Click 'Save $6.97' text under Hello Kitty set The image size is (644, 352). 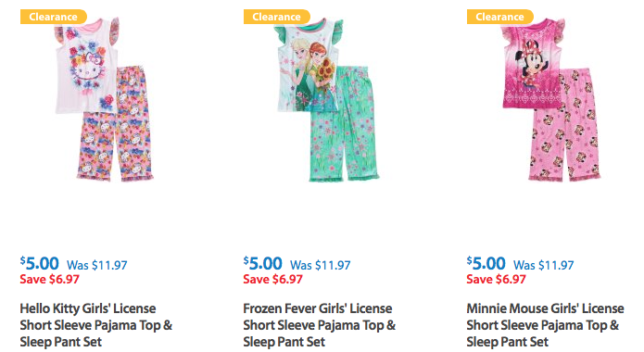[x=50, y=280]
